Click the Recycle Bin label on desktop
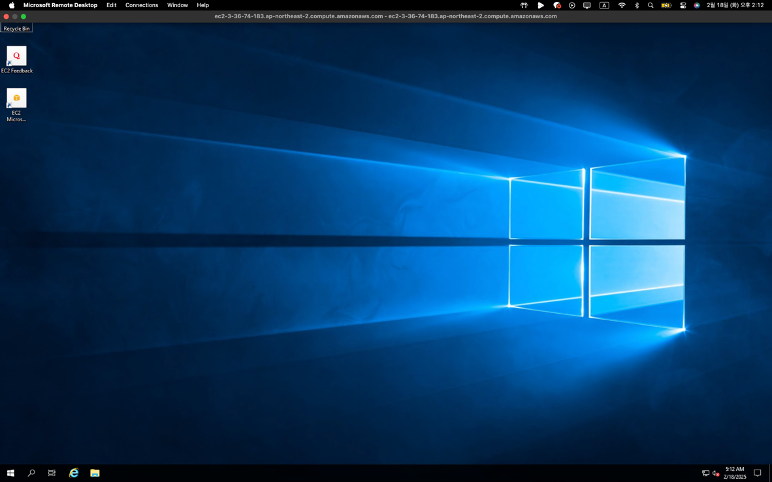 (16, 29)
